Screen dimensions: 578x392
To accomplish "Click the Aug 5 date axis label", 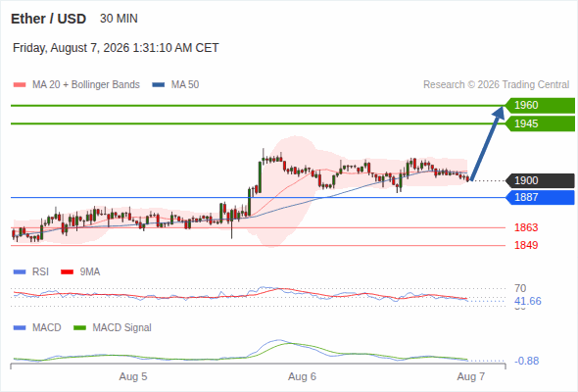I will pyautogui.click(x=133, y=377).
